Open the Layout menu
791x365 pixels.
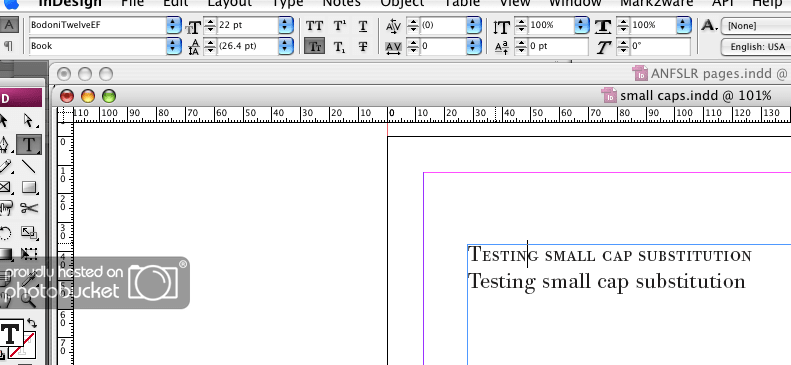point(230,3)
